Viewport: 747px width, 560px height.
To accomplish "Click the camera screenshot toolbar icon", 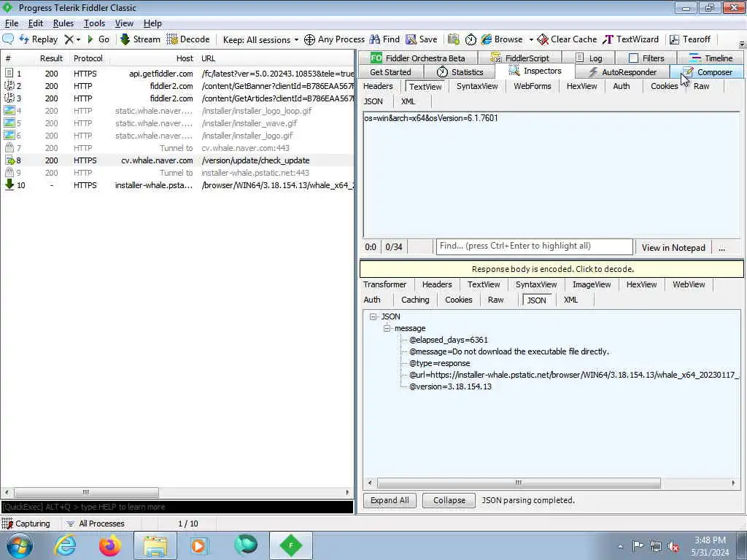I will click(454, 39).
